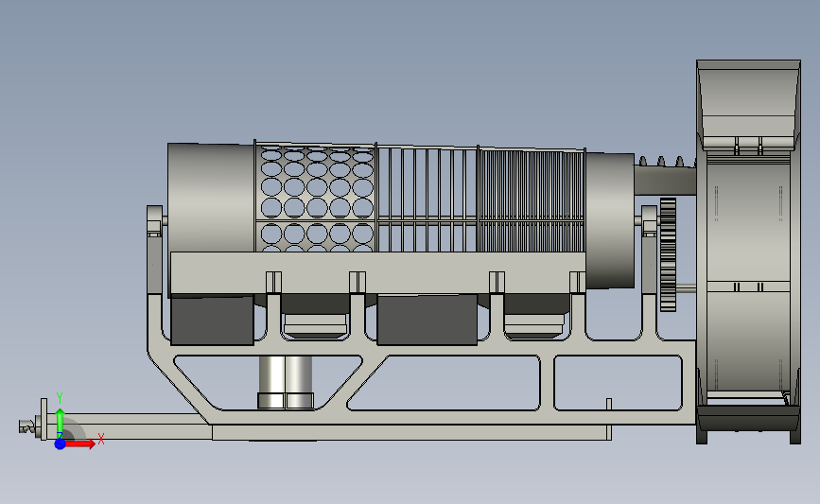The image size is (820, 504).
Task: Select the wide-bar screen section of the drum
Action: point(427,200)
